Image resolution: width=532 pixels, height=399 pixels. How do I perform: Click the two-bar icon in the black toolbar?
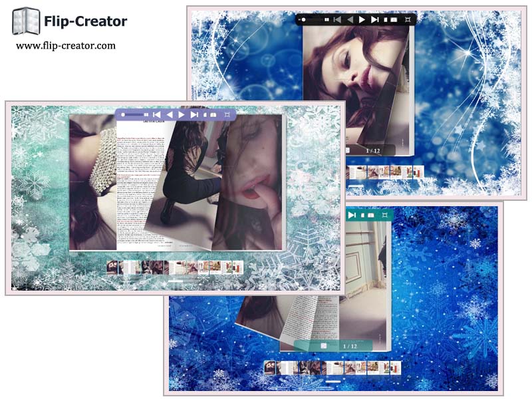[327, 20]
